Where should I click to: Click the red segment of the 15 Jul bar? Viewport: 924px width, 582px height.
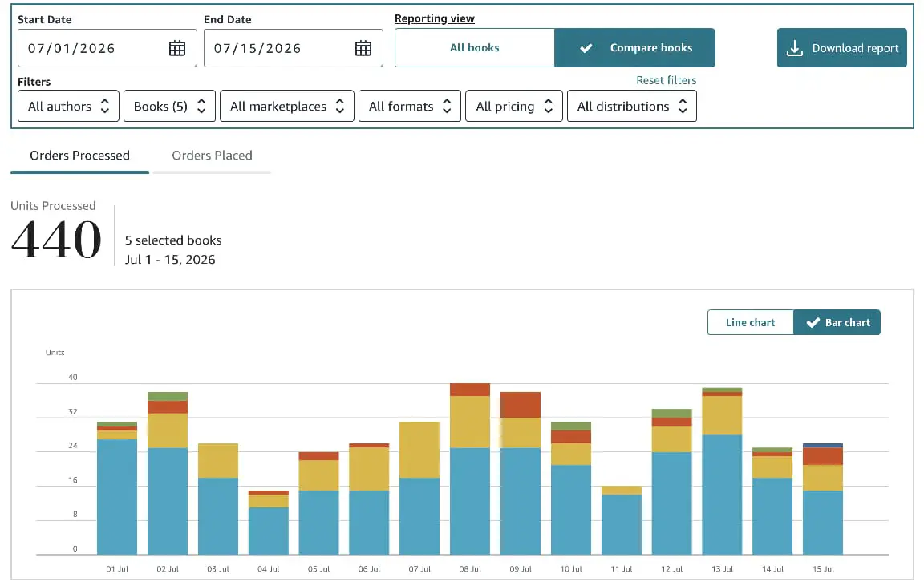(823, 456)
